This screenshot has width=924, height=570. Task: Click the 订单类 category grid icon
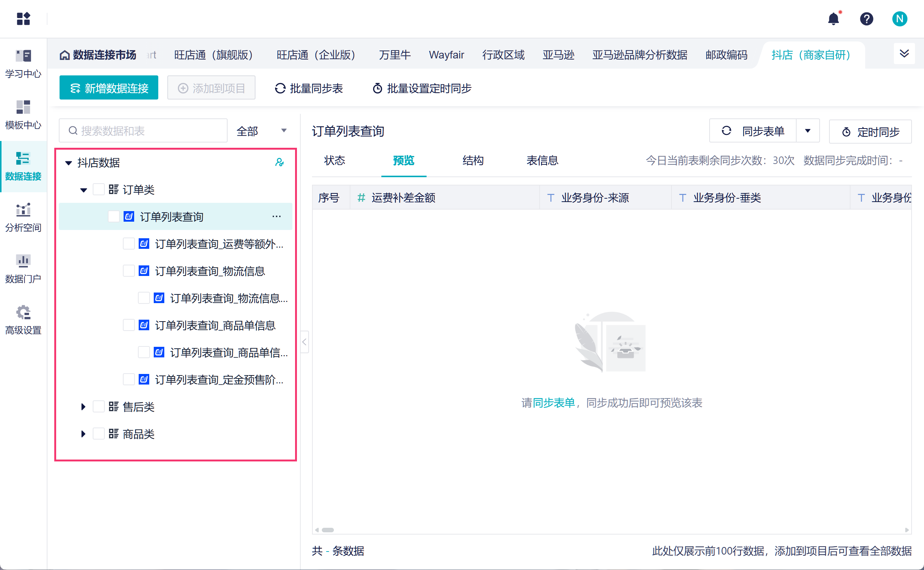113,189
